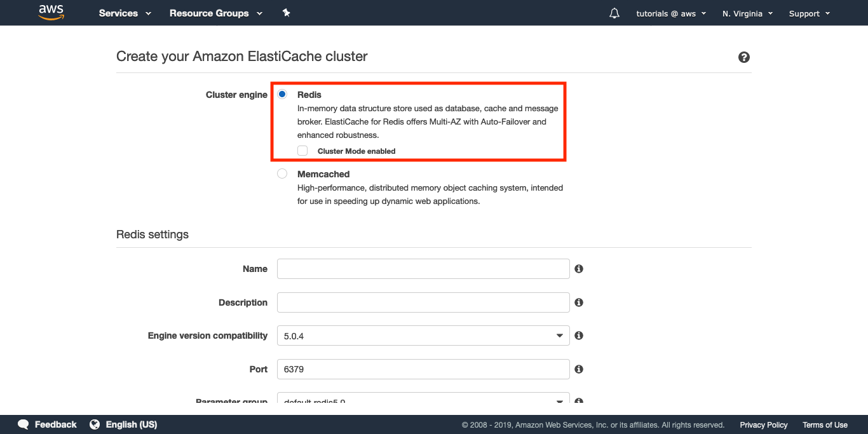Open the Privacy Policy link
The image size is (868, 434).
764,425
